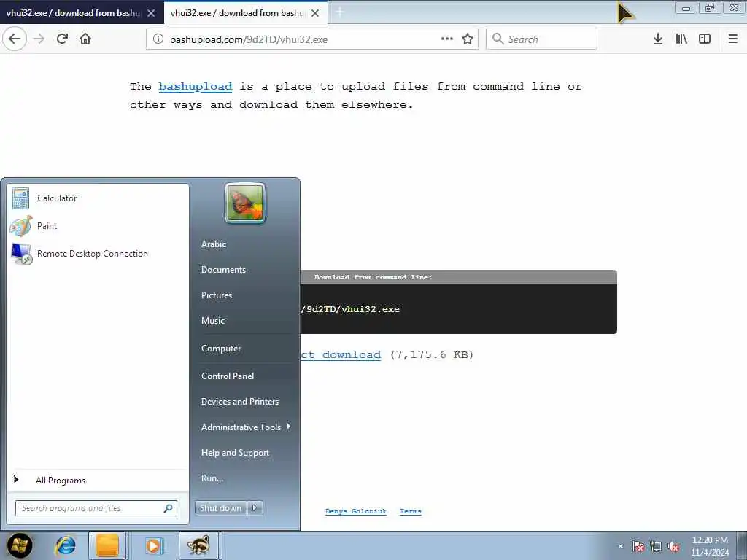Expand shut down options arrow
Screen dimensions: 747x560
pos(255,508)
